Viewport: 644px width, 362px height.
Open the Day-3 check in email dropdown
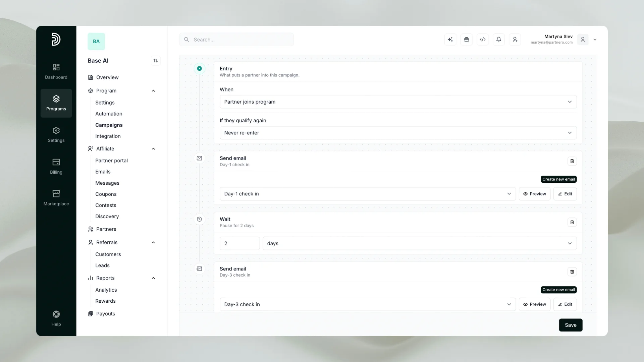point(368,304)
